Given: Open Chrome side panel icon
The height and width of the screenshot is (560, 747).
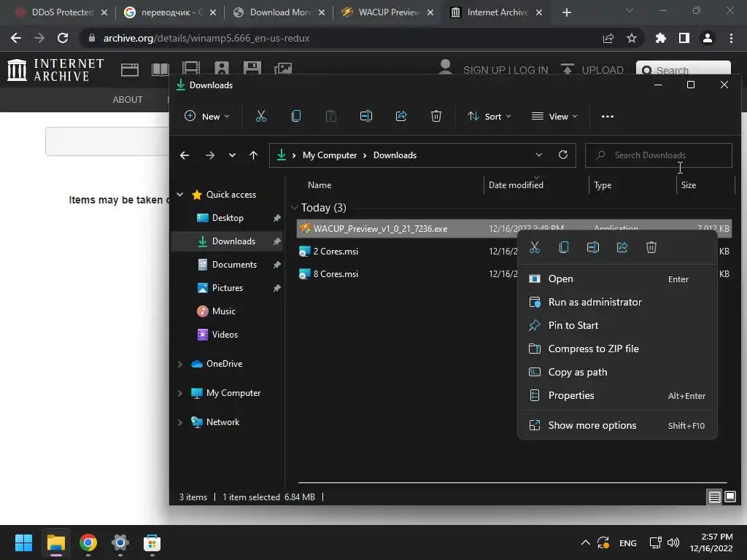Looking at the screenshot, I should pyautogui.click(x=684, y=38).
